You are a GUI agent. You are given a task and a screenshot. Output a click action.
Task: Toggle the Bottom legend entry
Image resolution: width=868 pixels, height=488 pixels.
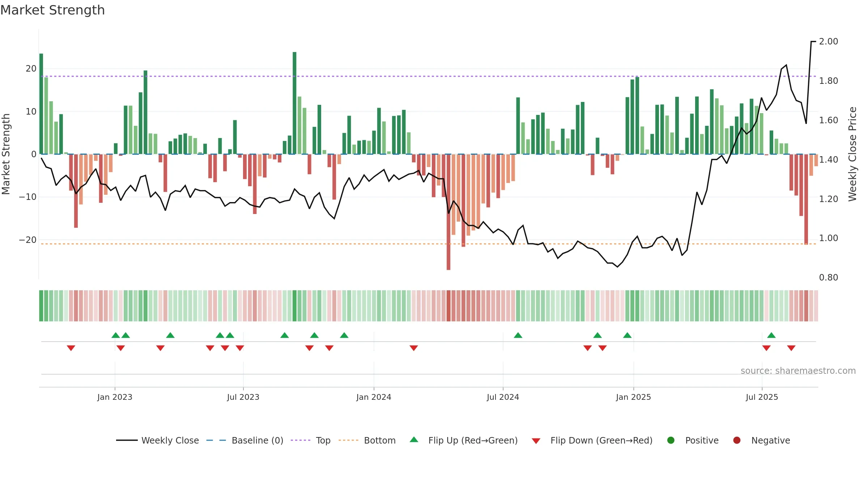pos(367,440)
